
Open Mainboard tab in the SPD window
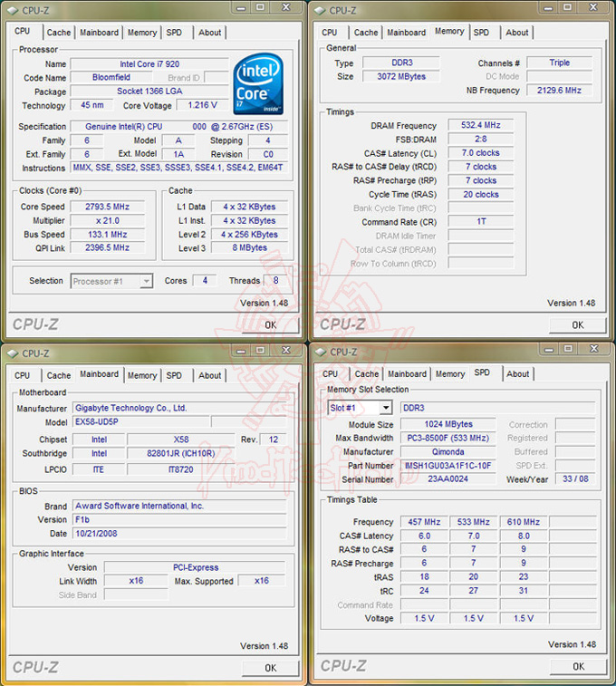[x=407, y=374]
